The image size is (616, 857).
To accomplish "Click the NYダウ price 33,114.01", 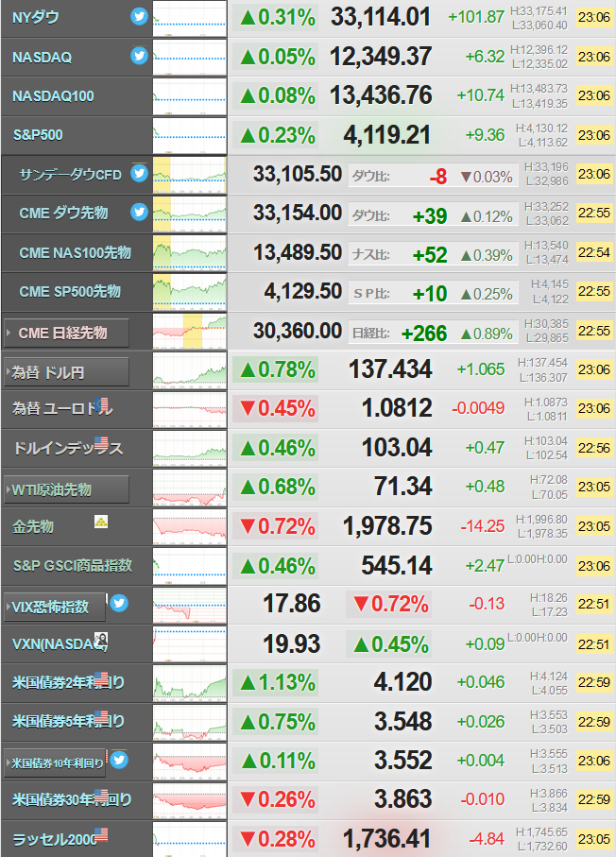I will click(x=381, y=18).
